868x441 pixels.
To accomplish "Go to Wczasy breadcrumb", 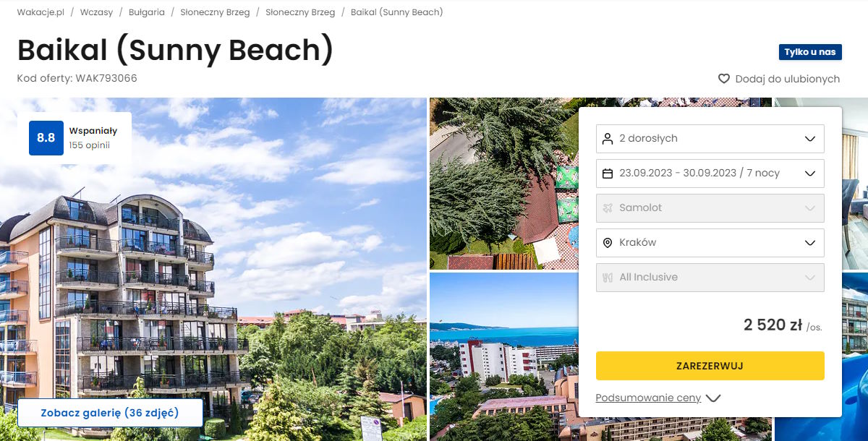I will (x=96, y=12).
